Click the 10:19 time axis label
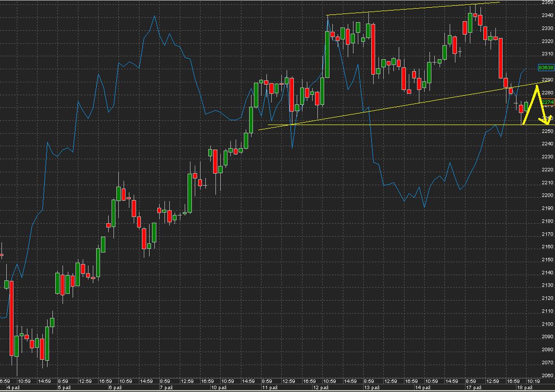555x392 pixels. [533, 381]
